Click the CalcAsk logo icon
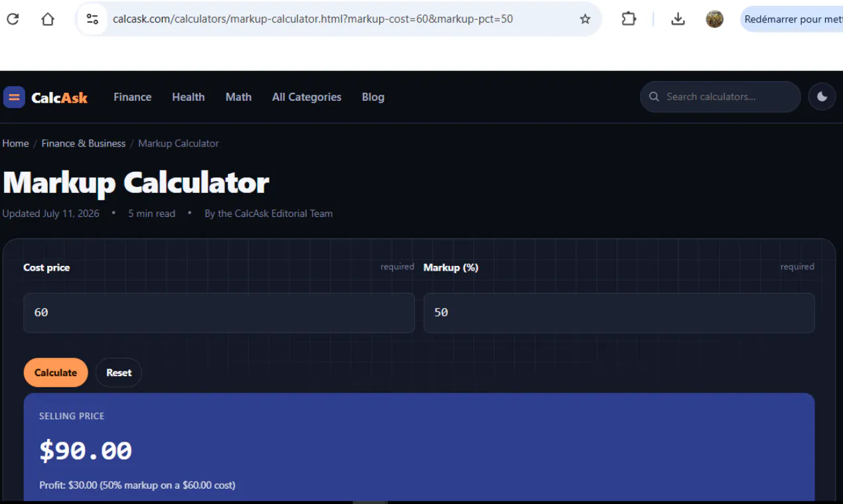The width and height of the screenshot is (843, 504). [14, 97]
